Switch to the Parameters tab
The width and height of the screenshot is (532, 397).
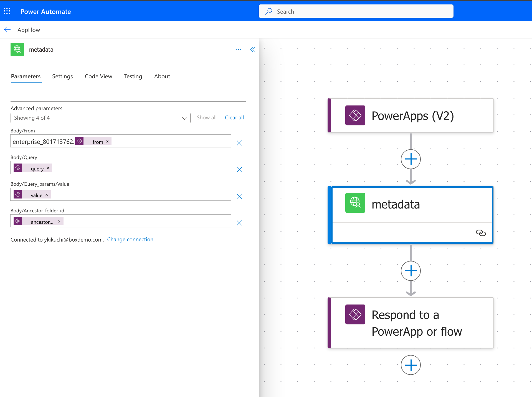[26, 76]
